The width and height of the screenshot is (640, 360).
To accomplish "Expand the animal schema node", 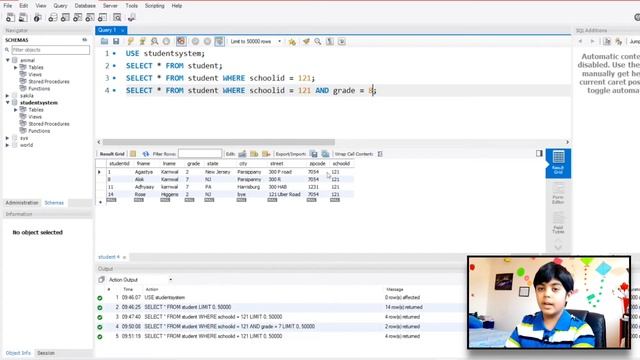I will 7,60.
